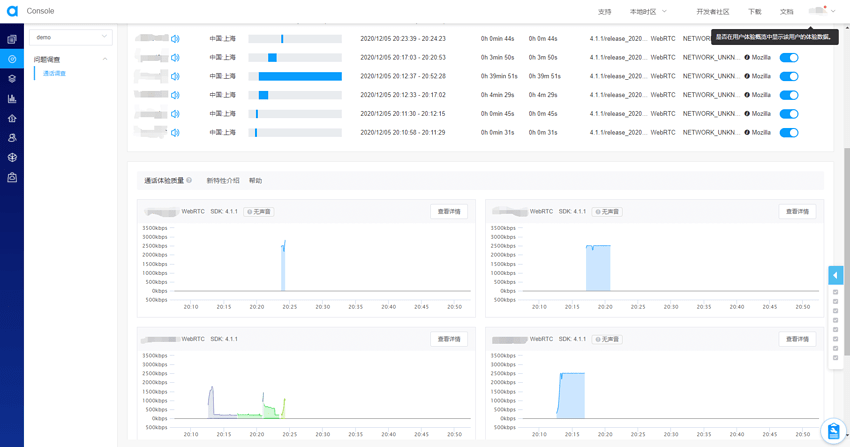850x447 pixels.
Task: Click the Mozilla browser icon in 20:11:30 row
Action: pyautogui.click(x=747, y=114)
